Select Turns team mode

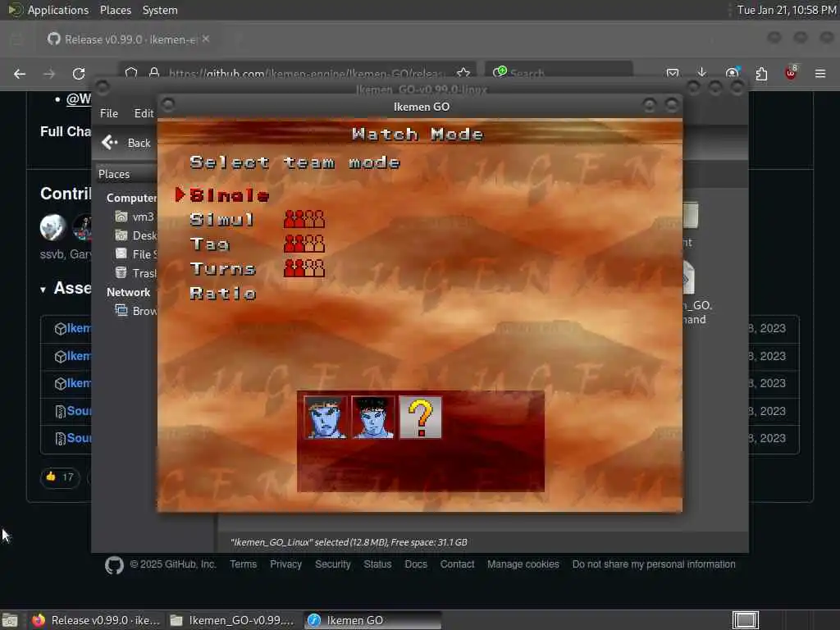coord(223,268)
